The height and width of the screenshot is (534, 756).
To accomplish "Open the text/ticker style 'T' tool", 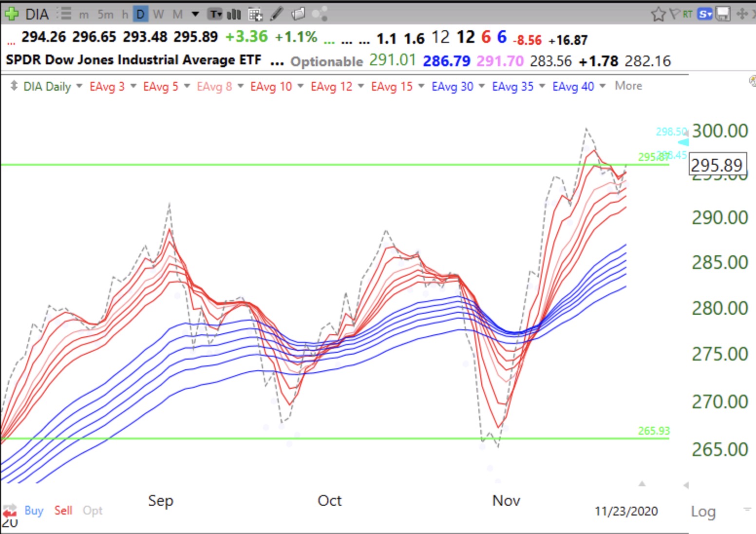I will click(x=215, y=14).
